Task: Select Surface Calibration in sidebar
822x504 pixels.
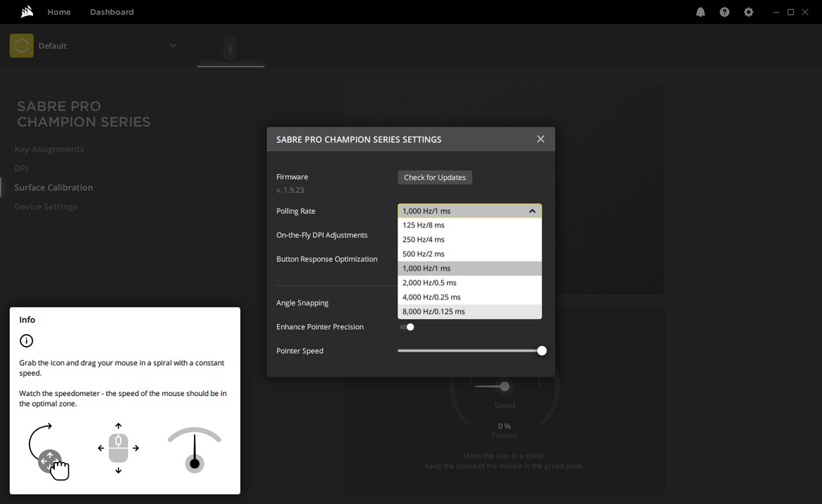Action: point(53,187)
